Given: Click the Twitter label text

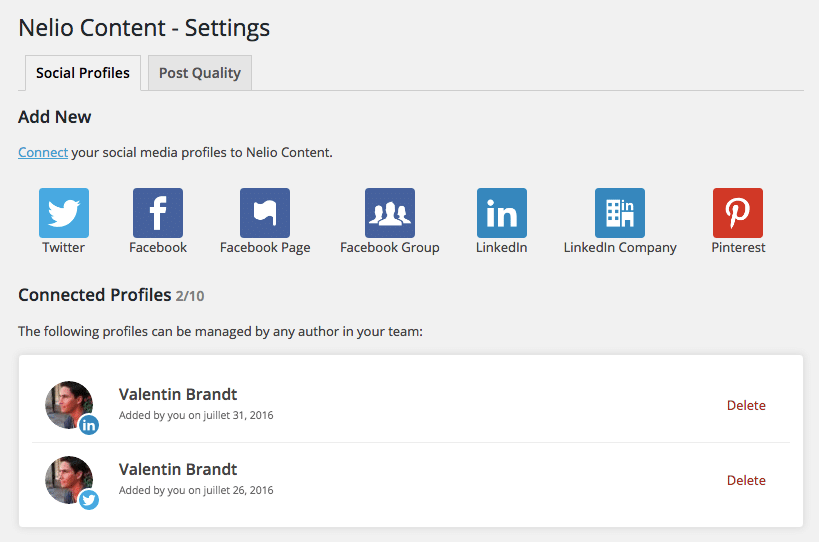Looking at the screenshot, I should (63, 248).
